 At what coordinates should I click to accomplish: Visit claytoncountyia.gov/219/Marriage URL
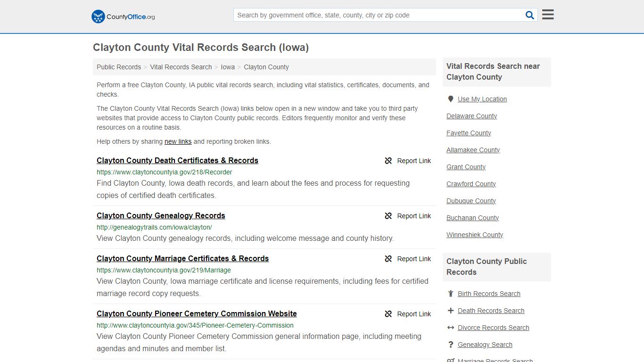click(164, 270)
